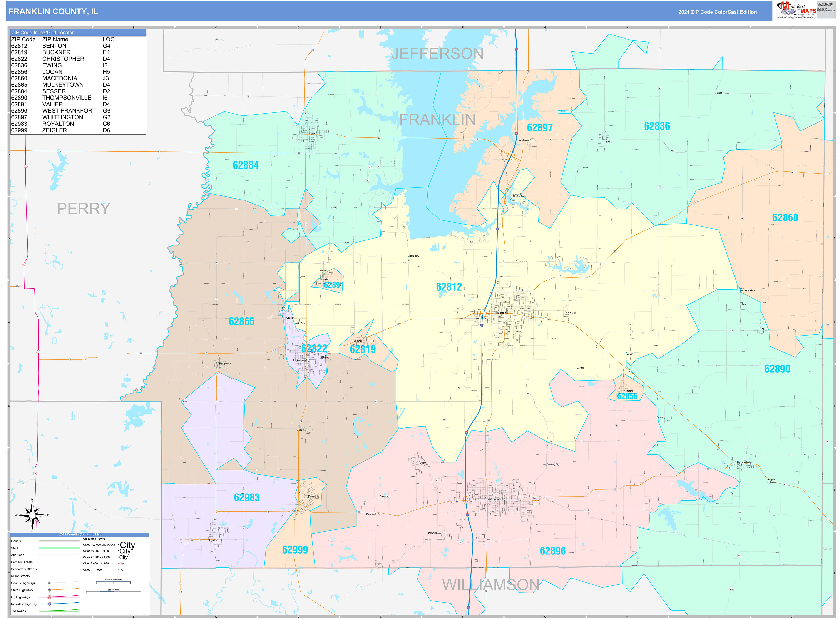The height and width of the screenshot is (619, 840).
Task: Click the US Highways shield symbol in legend
Action: tap(49, 597)
